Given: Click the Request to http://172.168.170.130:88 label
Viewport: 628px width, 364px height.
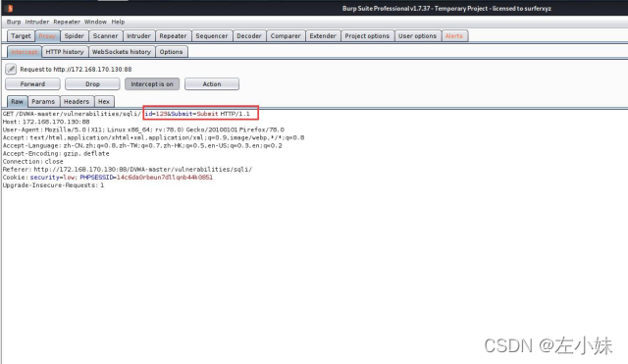Looking at the screenshot, I should point(76,70).
